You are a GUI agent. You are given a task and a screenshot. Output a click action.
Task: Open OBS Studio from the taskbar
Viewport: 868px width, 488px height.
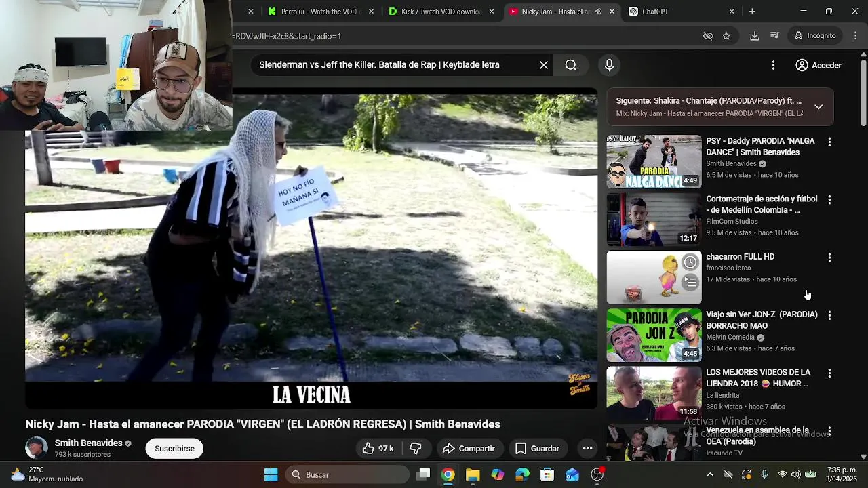[x=597, y=474]
